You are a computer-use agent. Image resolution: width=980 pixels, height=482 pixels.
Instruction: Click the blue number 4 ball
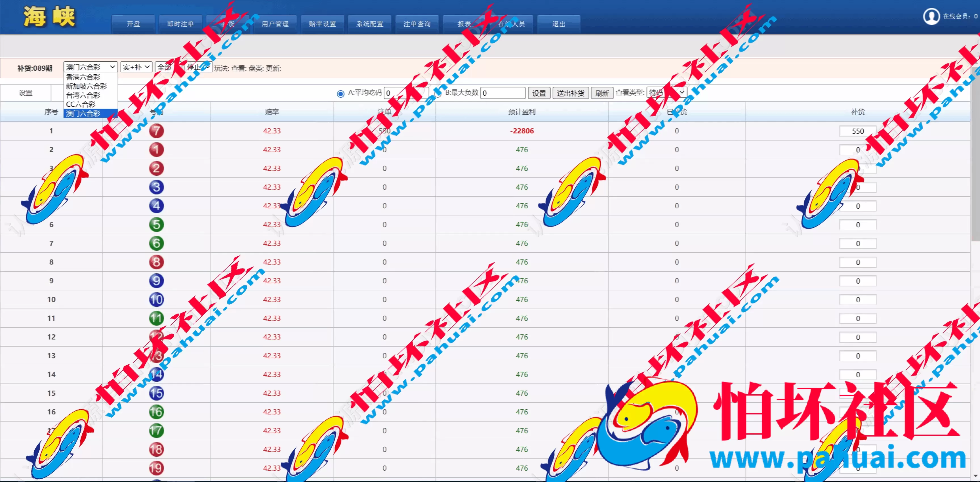click(x=156, y=206)
